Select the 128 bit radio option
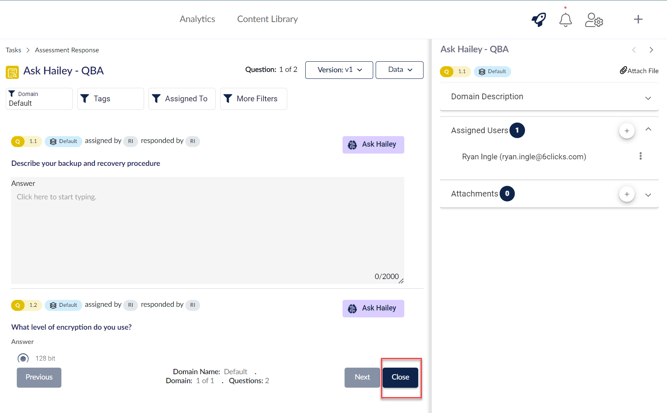This screenshot has width=667, height=413. (23, 358)
